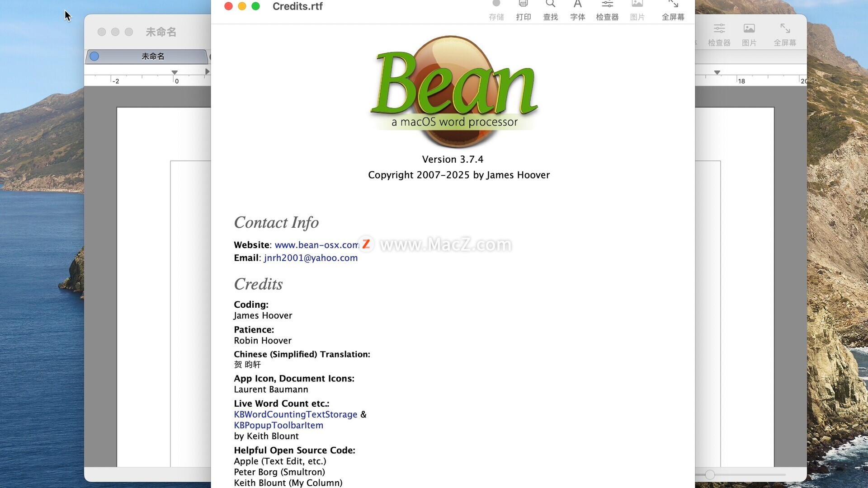This screenshot has height=488, width=868.
Task: Click the Bean logo image
Action: pos(454,90)
